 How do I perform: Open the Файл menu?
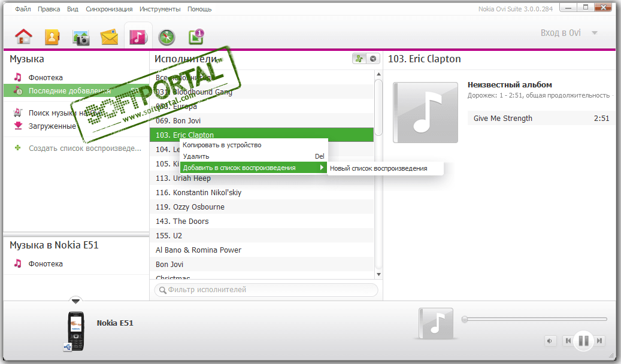[x=23, y=9]
